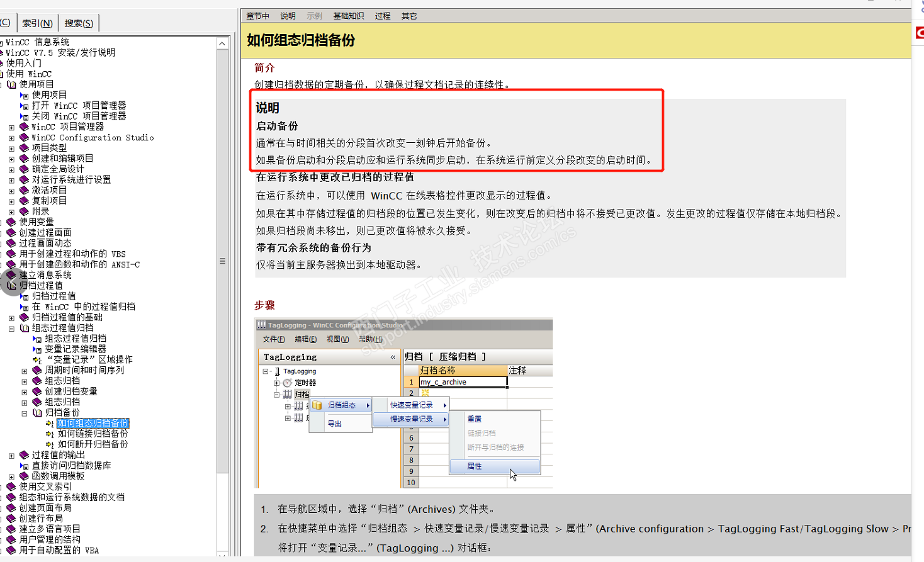Click the book icon next to "项目类型"
The height and width of the screenshot is (562, 924).
(x=24, y=148)
